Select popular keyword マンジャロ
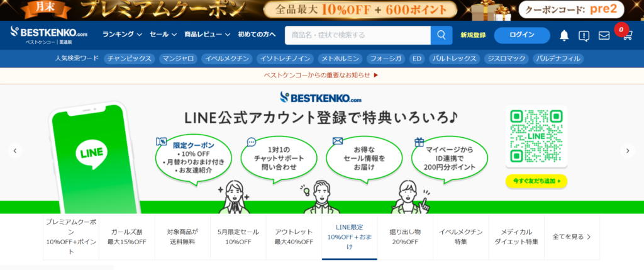Image resolution: width=644 pixels, height=270 pixels. point(178,59)
